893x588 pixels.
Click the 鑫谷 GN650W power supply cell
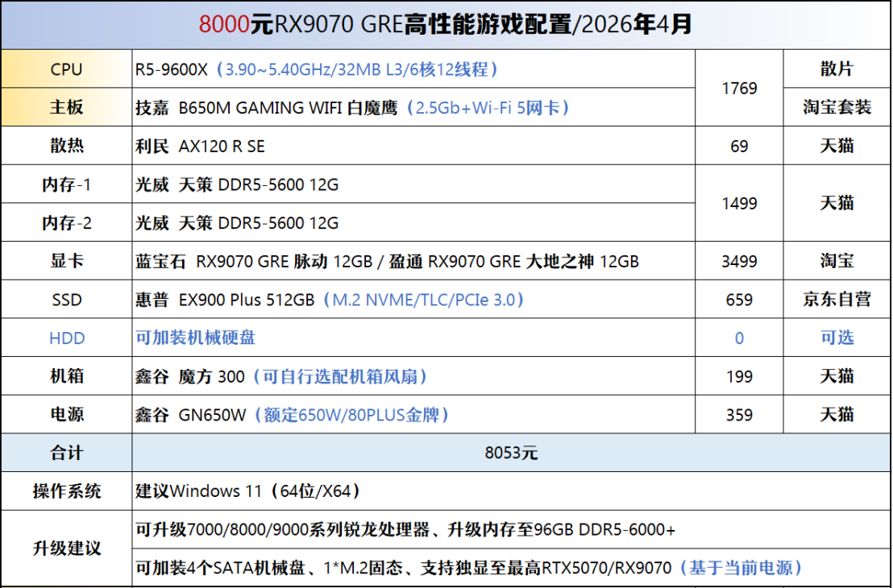[x=413, y=414]
